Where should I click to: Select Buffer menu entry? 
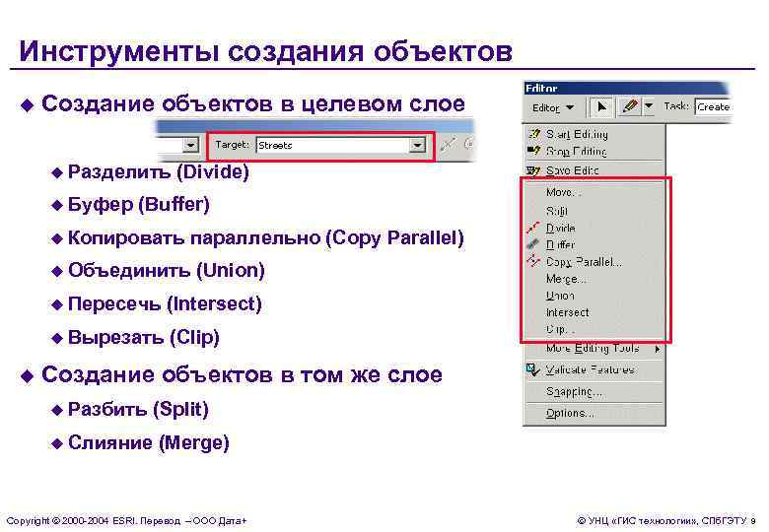coord(560,244)
